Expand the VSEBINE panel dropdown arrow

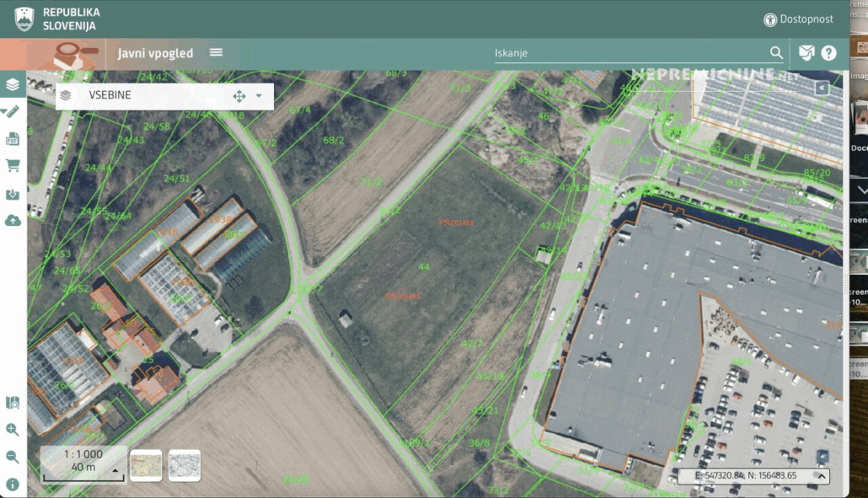pos(259,96)
